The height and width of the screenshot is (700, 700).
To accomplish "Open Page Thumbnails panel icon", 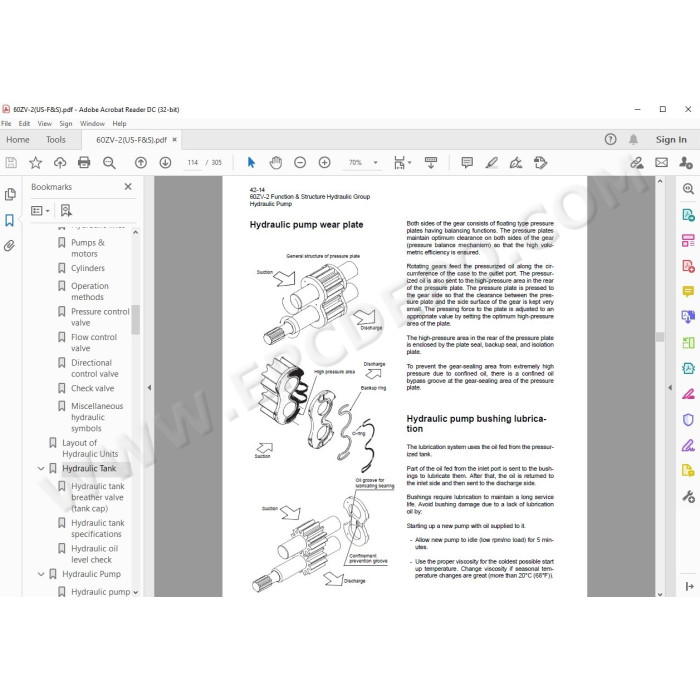I will tap(10, 194).
